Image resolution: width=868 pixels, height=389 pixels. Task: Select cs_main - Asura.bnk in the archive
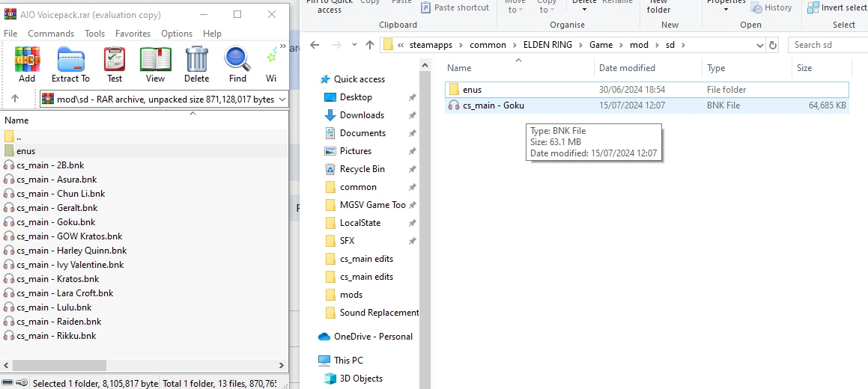(x=50, y=179)
